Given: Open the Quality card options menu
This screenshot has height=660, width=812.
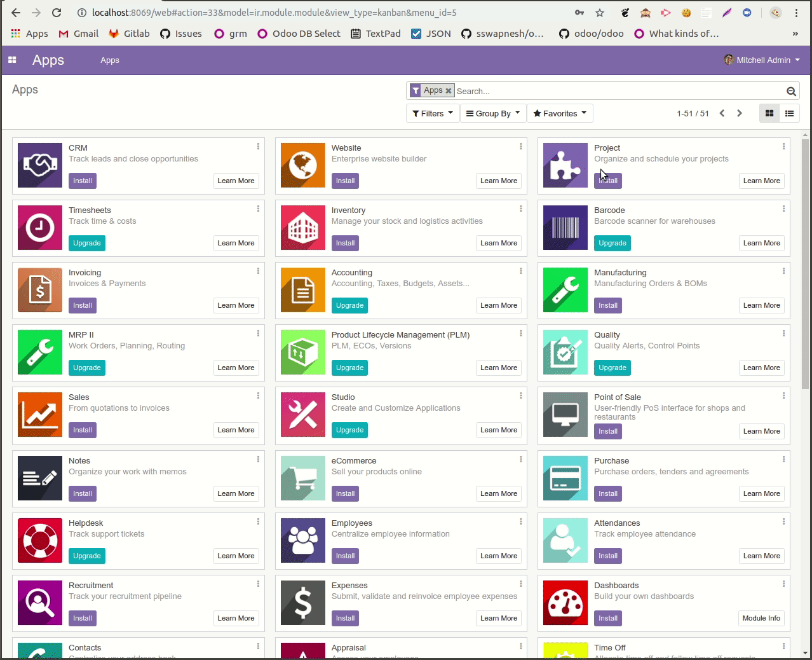Looking at the screenshot, I should click(x=783, y=333).
